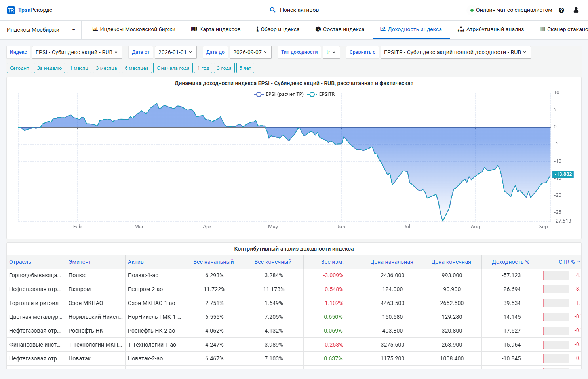
Task: Sort by Доходность % column header
Action: coord(510,262)
